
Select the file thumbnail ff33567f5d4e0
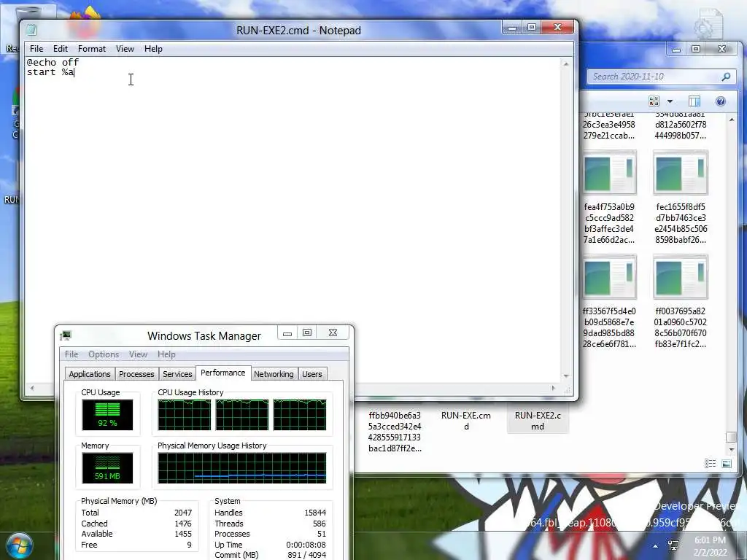click(609, 276)
